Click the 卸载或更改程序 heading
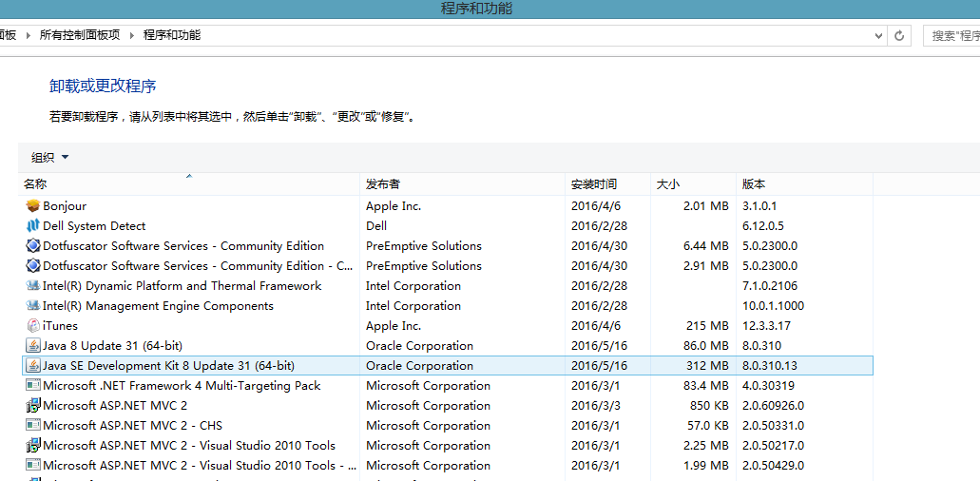The width and height of the screenshot is (980, 481). pos(103,87)
